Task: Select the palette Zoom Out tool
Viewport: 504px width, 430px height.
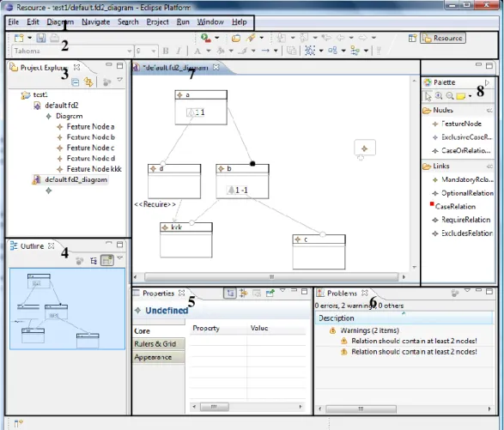Action: click(450, 96)
